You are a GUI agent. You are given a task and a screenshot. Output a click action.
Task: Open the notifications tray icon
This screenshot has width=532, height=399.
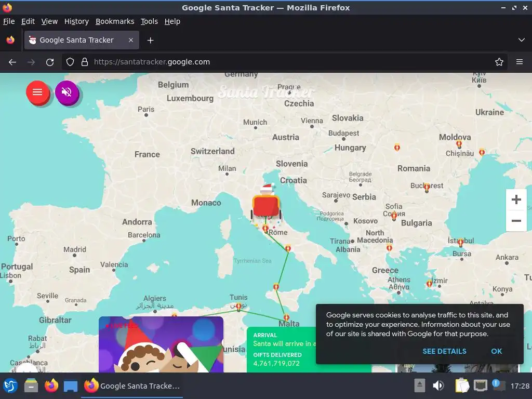point(498,385)
